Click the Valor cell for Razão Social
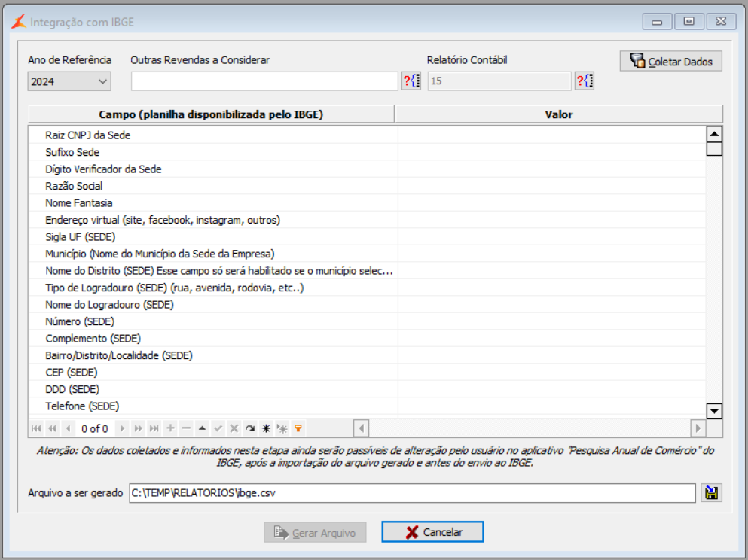748x560 pixels. 552,186
